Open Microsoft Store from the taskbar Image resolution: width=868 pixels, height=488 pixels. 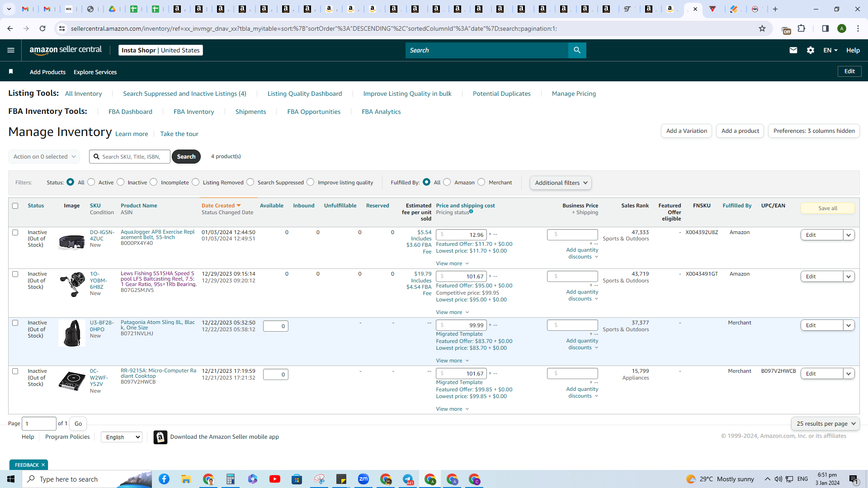tap(297, 479)
